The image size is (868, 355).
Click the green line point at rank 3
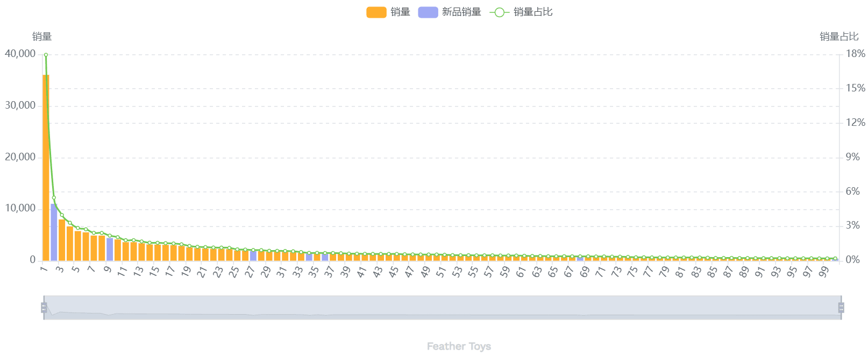pyautogui.click(x=62, y=215)
